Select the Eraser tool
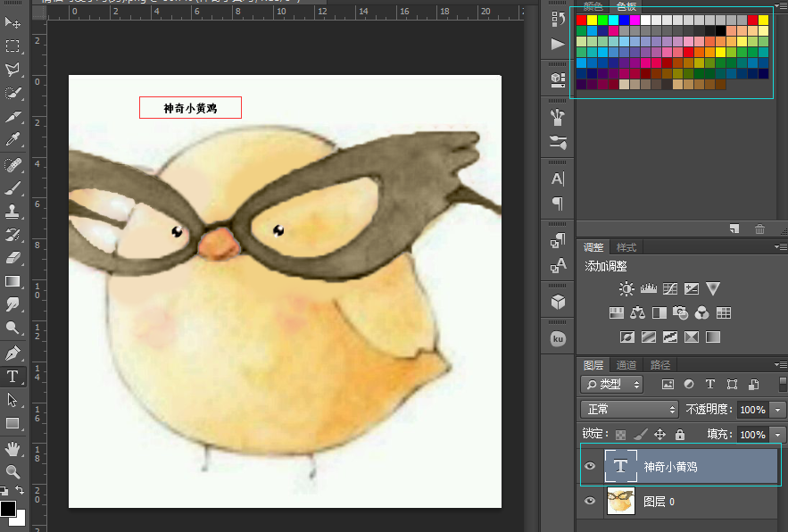 coord(12,258)
